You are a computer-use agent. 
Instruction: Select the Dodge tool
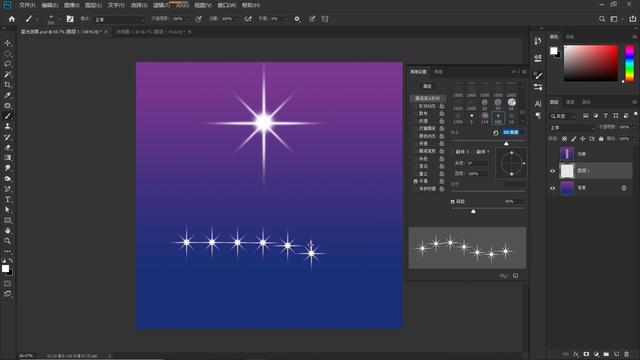(7, 178)
